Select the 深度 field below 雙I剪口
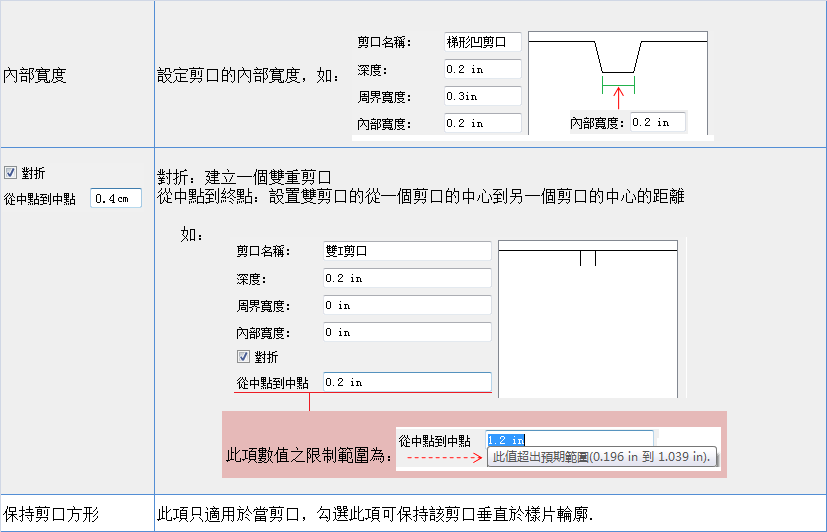The width and height of the screenshot is (827, 532). click(406, 278)
